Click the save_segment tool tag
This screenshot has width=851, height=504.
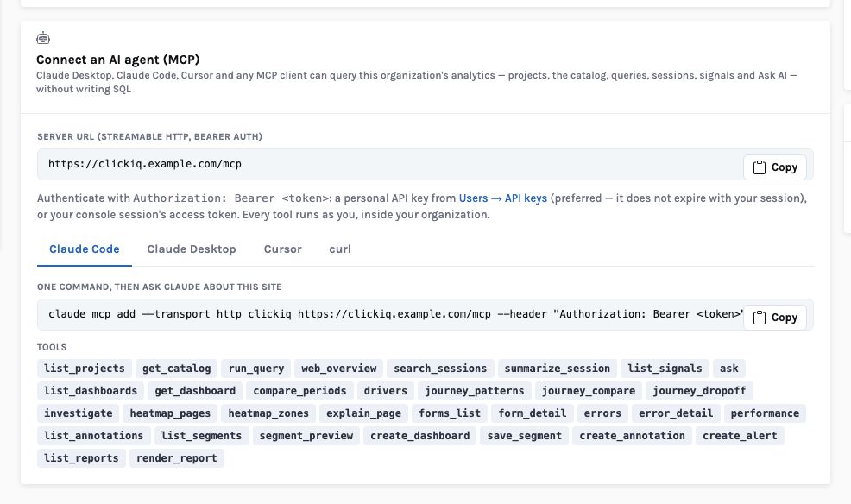[524, 436]
